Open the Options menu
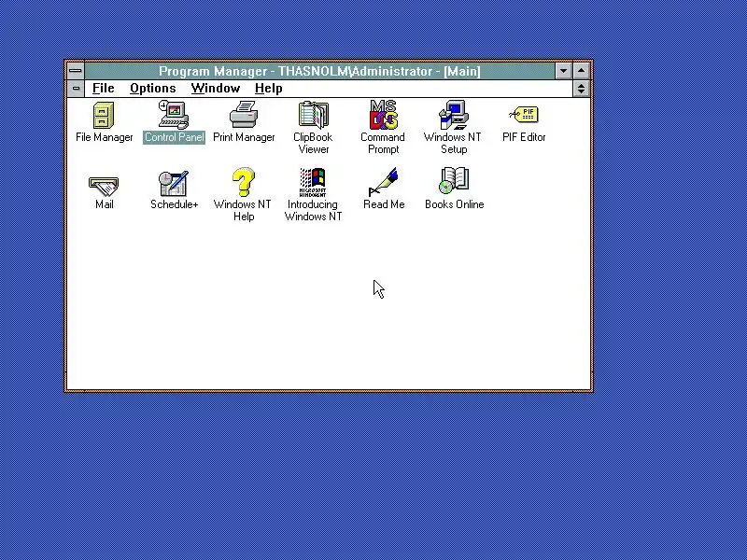The image size is (747, 560). (x=153, y=88)
